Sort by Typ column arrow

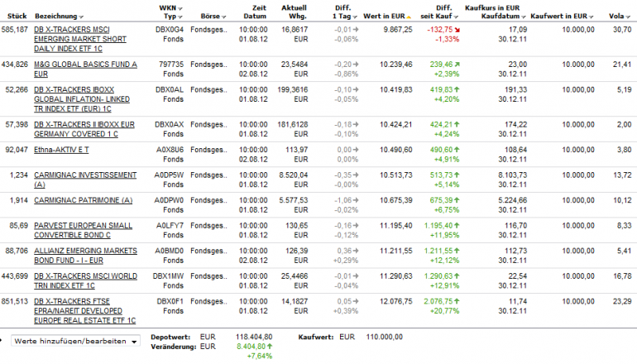pyautogui.click(x=180, y=17)
